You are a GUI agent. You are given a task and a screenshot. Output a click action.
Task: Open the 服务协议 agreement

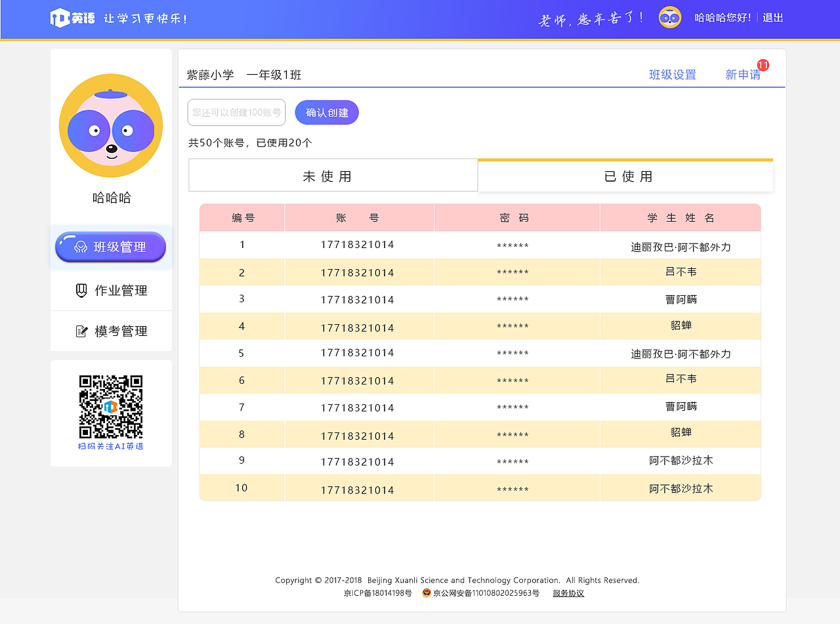pyautogui.click(x=568, y=593)
